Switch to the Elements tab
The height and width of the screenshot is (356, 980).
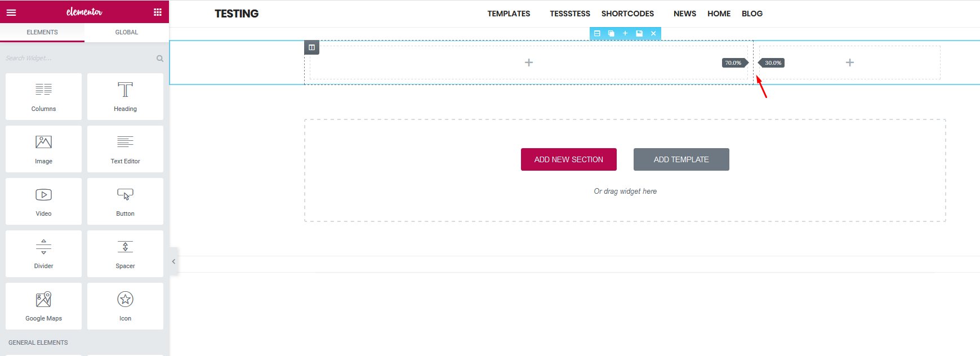[42, 32]
